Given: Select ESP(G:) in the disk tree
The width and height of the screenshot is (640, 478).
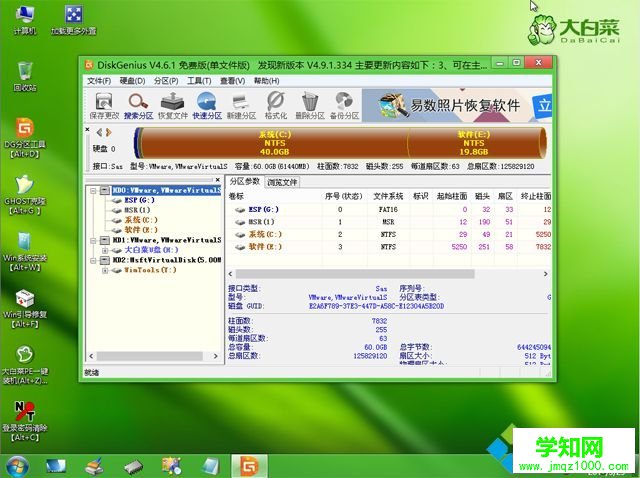Looking at the screenshot, I should 139,200.
